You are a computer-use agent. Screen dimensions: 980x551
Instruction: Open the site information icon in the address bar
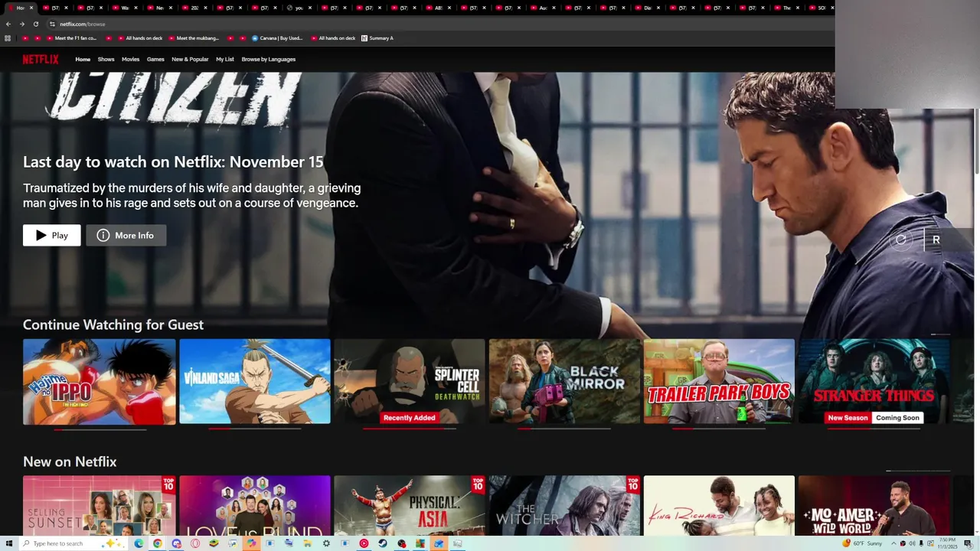[52, 24]
